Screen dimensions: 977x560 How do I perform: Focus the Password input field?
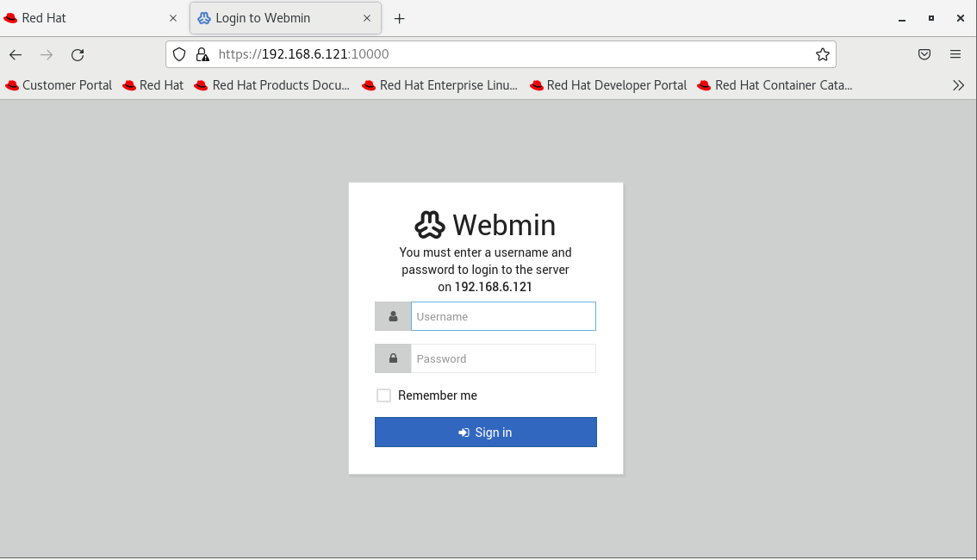pos(503,358)
